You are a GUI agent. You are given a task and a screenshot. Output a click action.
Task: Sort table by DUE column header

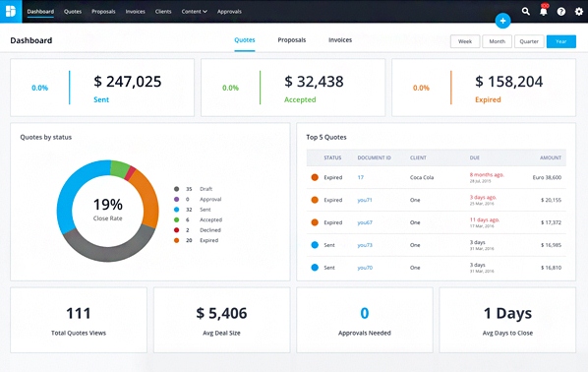pos(474,157)
